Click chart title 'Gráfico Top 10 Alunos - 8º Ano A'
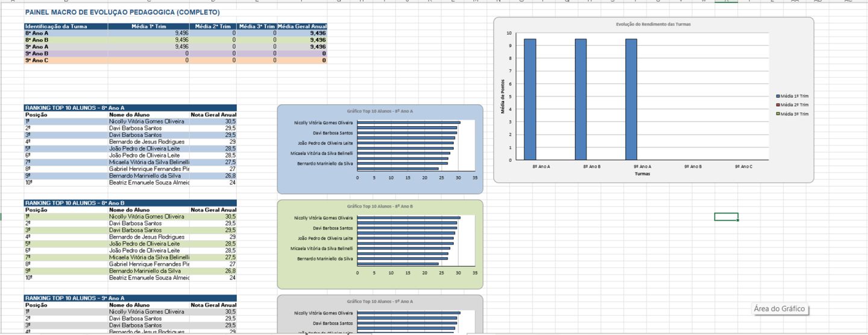The width and height of the screenshot is (868, 335). click(380, 112)
